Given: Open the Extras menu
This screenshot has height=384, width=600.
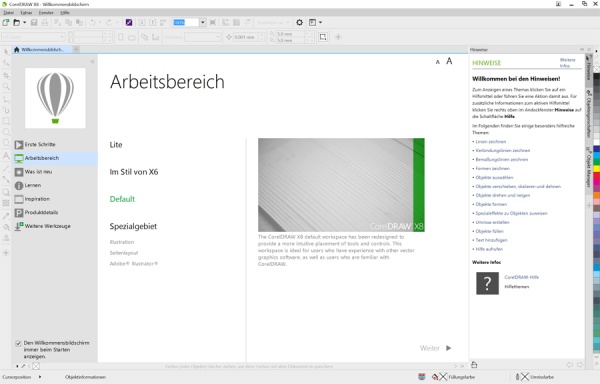Looking at the screenshot, I should (x=26, y=13).
